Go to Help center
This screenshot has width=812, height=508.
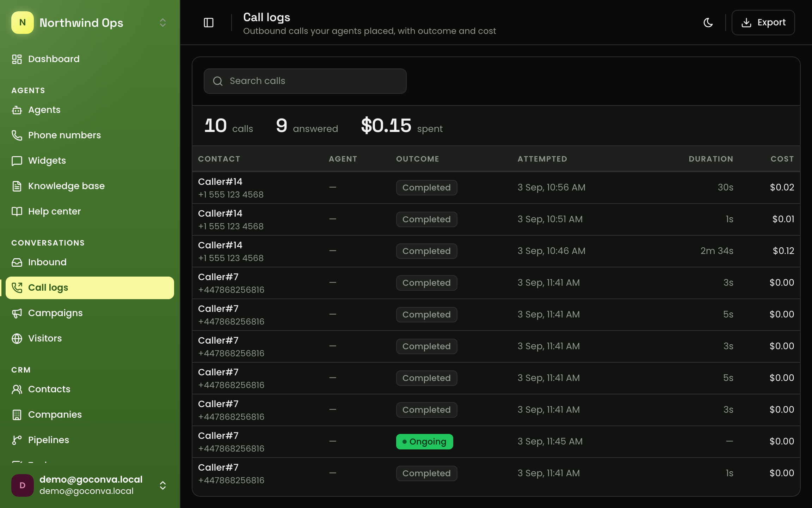click(x=90, y=211)
